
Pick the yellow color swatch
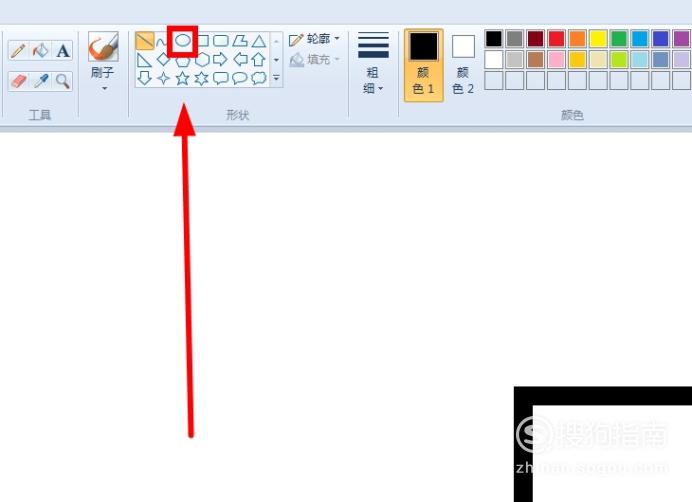click(598, 38)
